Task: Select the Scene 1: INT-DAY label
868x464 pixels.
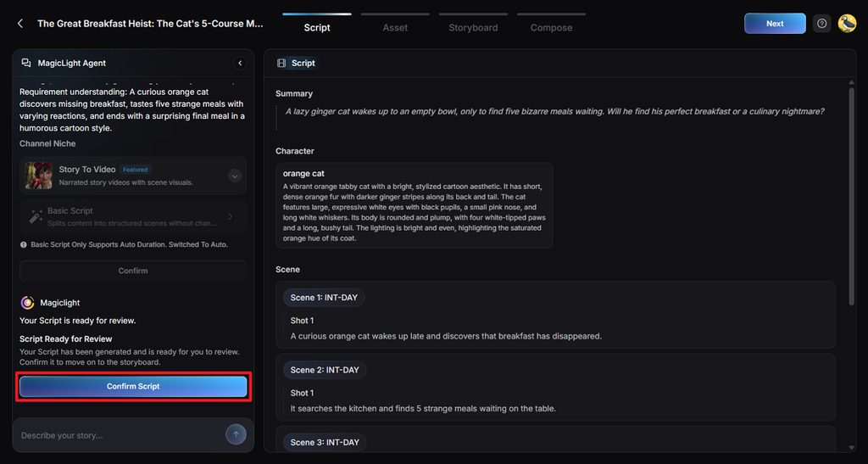Action: [324, 298]
